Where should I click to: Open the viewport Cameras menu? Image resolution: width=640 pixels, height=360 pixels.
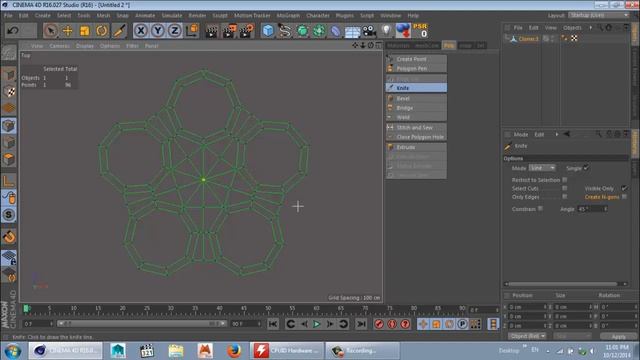[60, 46]
